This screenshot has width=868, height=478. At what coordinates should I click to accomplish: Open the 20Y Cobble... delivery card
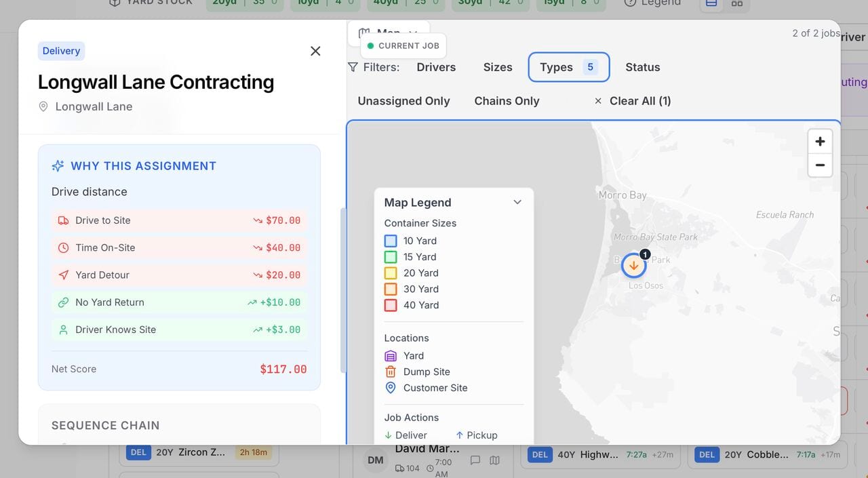point(767,455)
